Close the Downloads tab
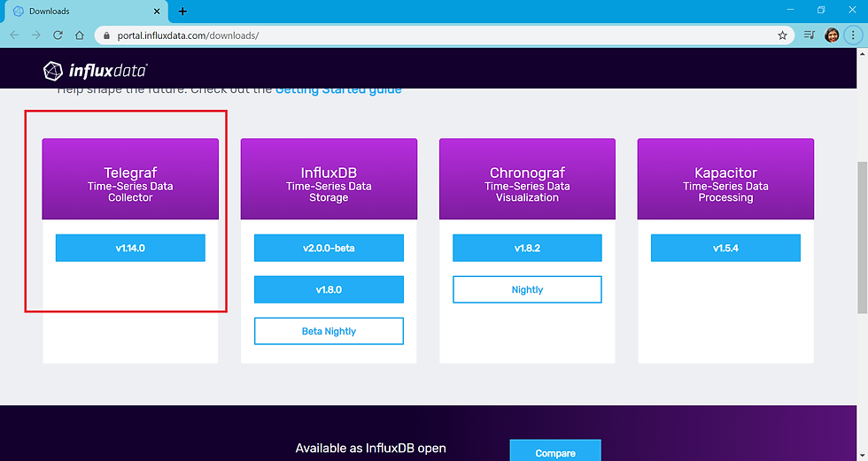 coord(157,11)
